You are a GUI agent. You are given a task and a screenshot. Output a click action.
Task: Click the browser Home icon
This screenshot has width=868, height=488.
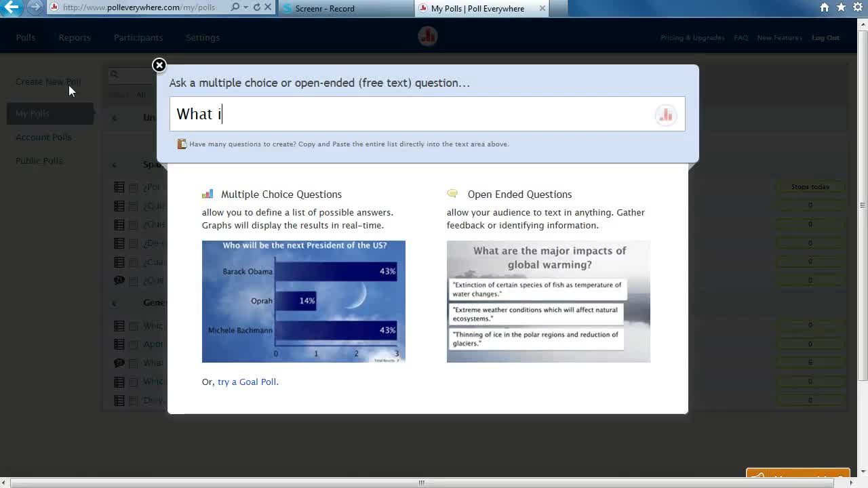(x=825, y=7)
